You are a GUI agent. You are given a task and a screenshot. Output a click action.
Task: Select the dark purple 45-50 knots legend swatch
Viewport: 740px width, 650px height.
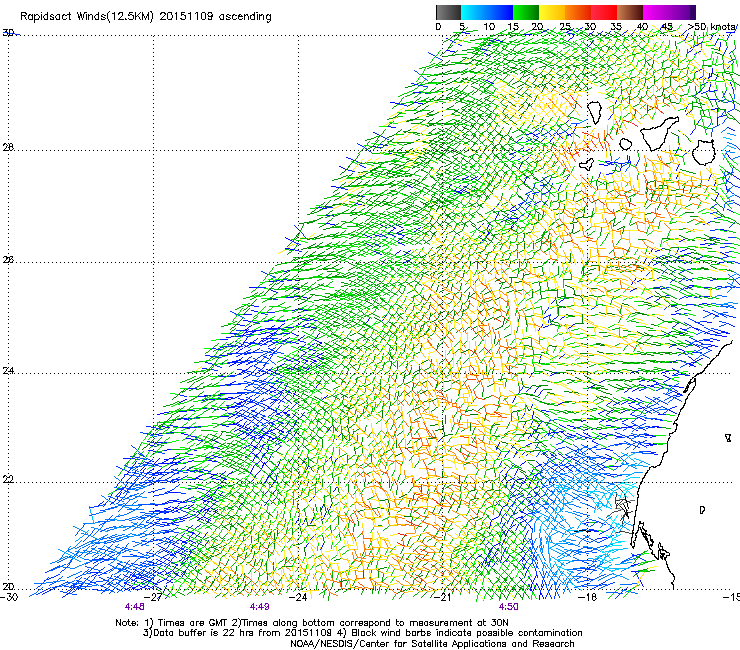[682, 12]
